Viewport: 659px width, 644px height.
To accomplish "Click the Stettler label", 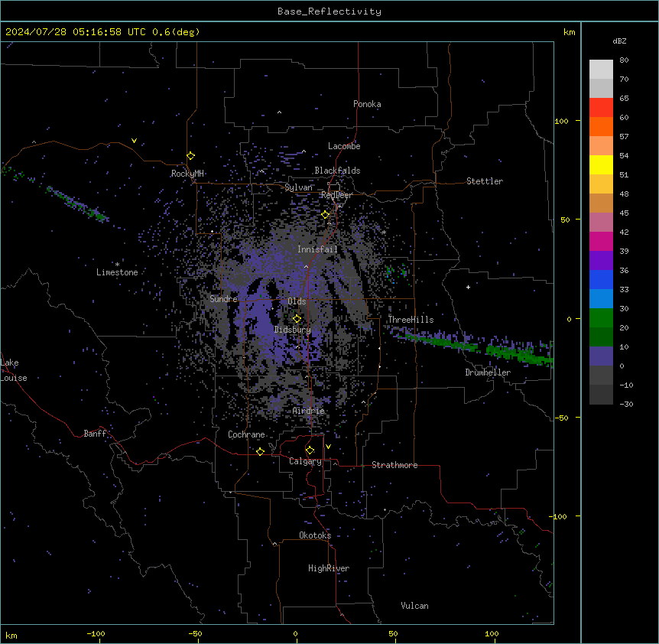I will tap(485, 181).
